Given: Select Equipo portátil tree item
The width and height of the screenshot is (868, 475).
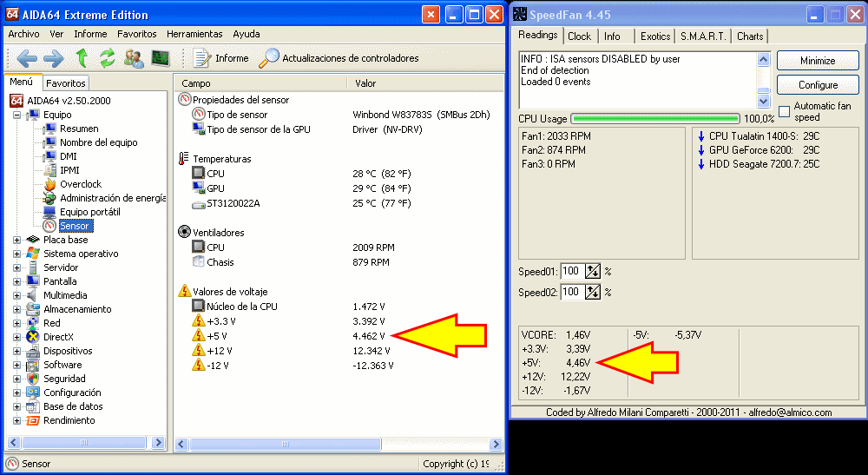Looking at the screenshot, I should click(x=89, y=212).
